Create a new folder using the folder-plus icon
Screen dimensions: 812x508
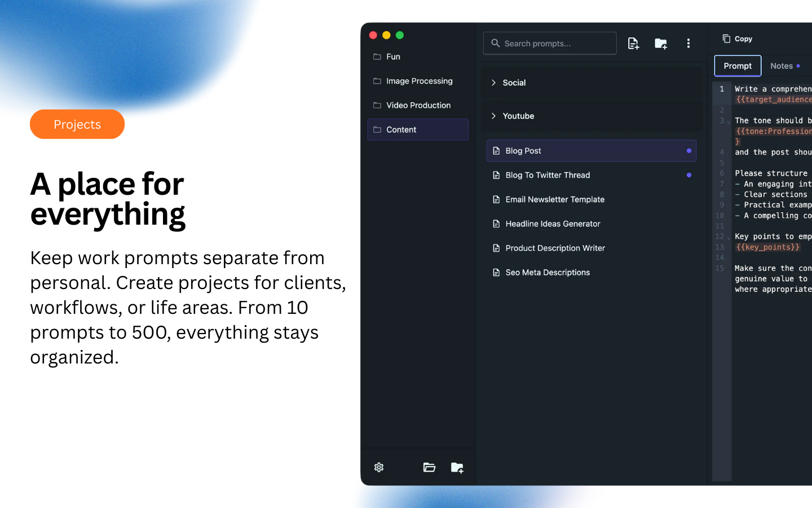(x=660, y=43)
